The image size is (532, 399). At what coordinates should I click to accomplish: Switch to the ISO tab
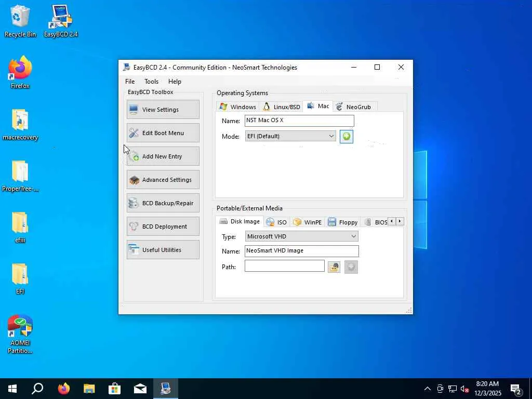pyautogui.click(x=276, y=222)
